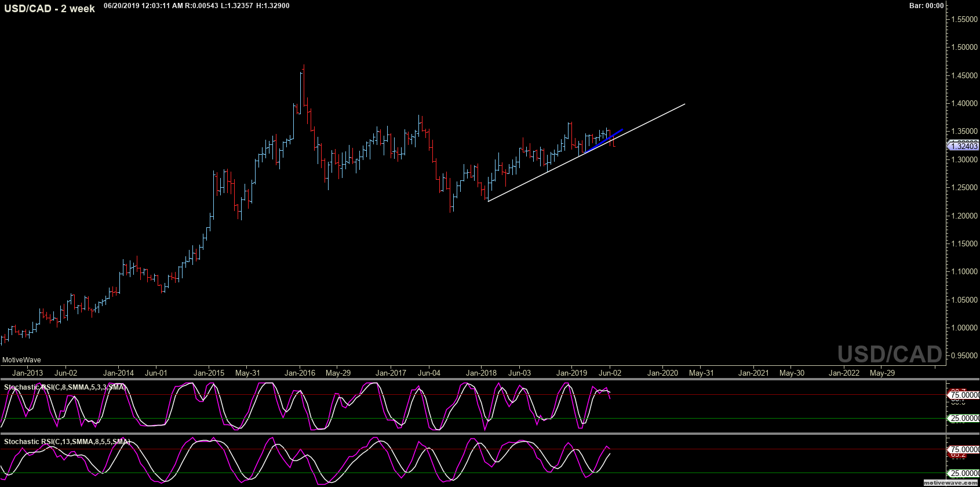
Task: Click the May-30 date axis label
Action: click(792, 373)
